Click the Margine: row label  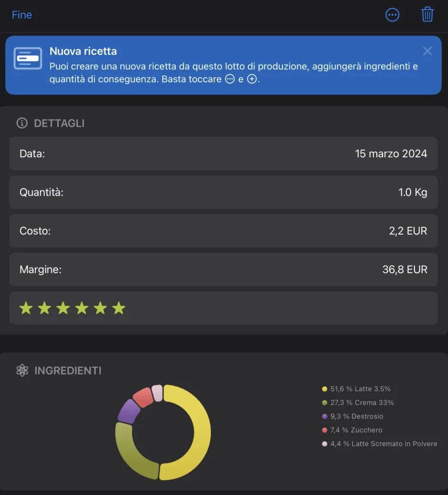click(x=41, y=269)
